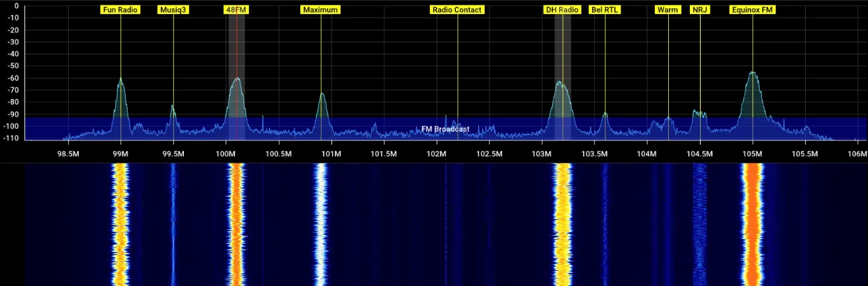Click the 104.5M frequency axis label
The width and height of the screenshot is (868, 286).
tap(700, 154)
